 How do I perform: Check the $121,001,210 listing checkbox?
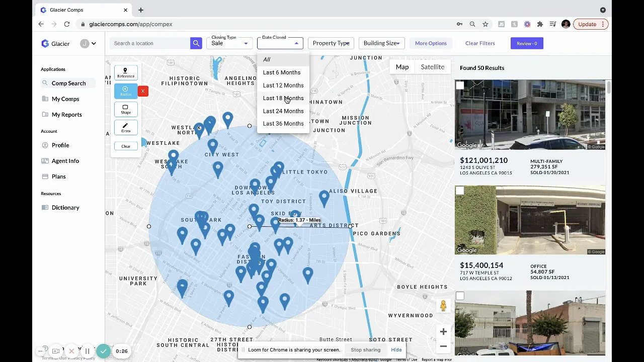[x=460, y=85]
